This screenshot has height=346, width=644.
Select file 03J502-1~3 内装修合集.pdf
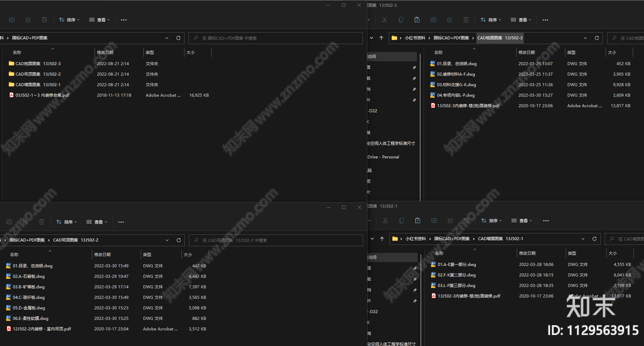tap(39, 95)
